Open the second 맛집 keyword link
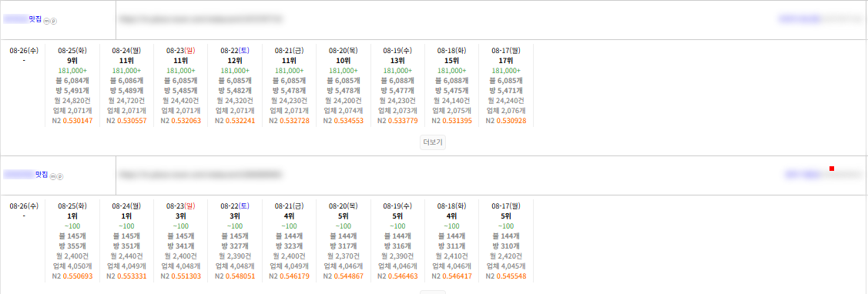868x294 pixels. (26, 175)
